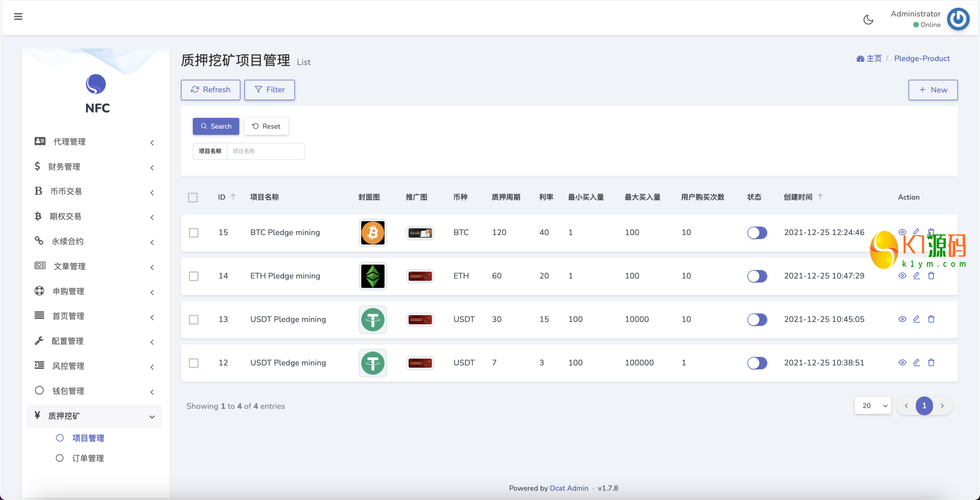Toggle dark mode moon icon

[x=868, y=20]
